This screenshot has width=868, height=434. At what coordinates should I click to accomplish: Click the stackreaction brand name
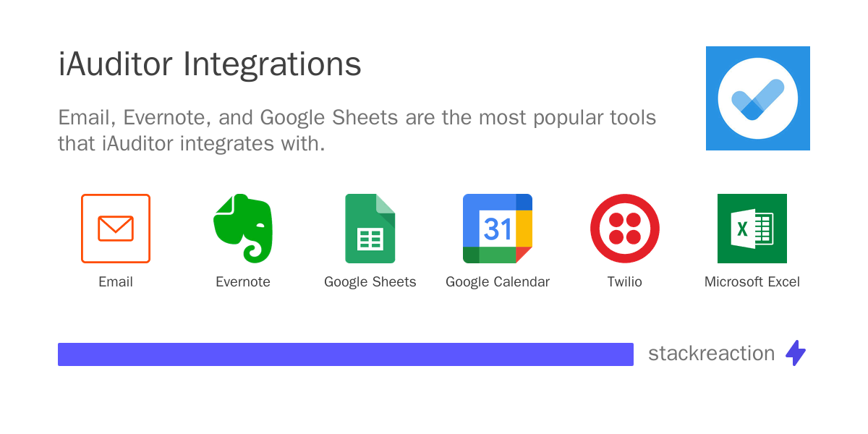click(x=711, y=353)
